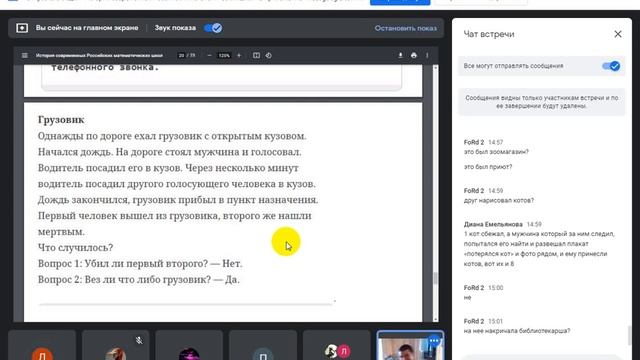Select the muted participant tile
Screen dimensions: 640x360
point(116,345)
